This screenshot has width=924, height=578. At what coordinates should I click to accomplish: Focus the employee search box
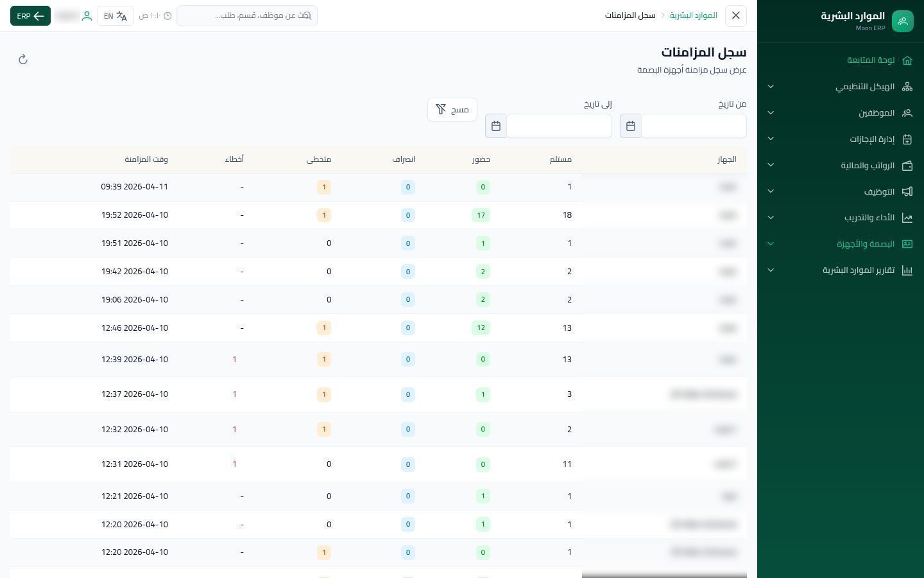click(247, 15)
